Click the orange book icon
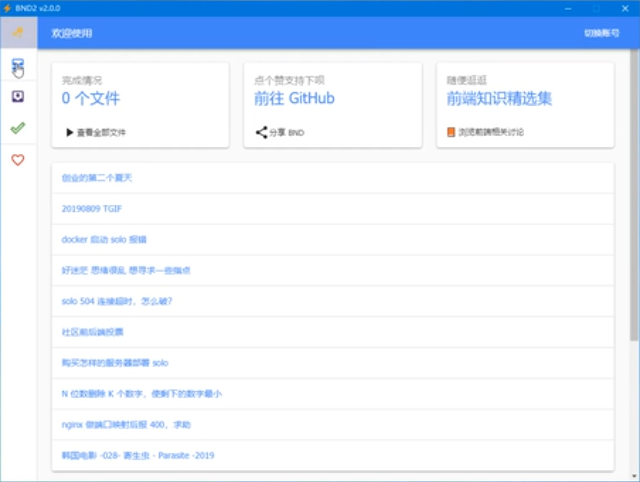Image resolution: width=640 pixels, height=482 pixels. (451, 132)
